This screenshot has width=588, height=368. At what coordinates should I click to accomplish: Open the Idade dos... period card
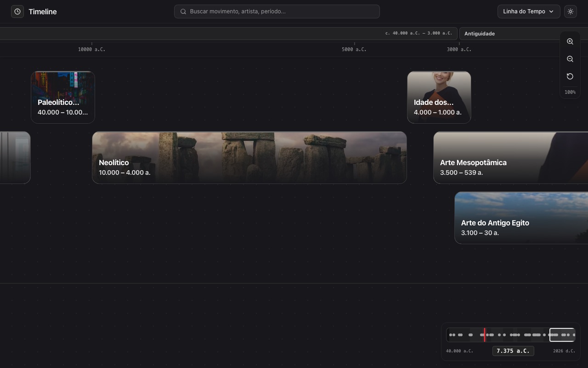click(439, 97)
